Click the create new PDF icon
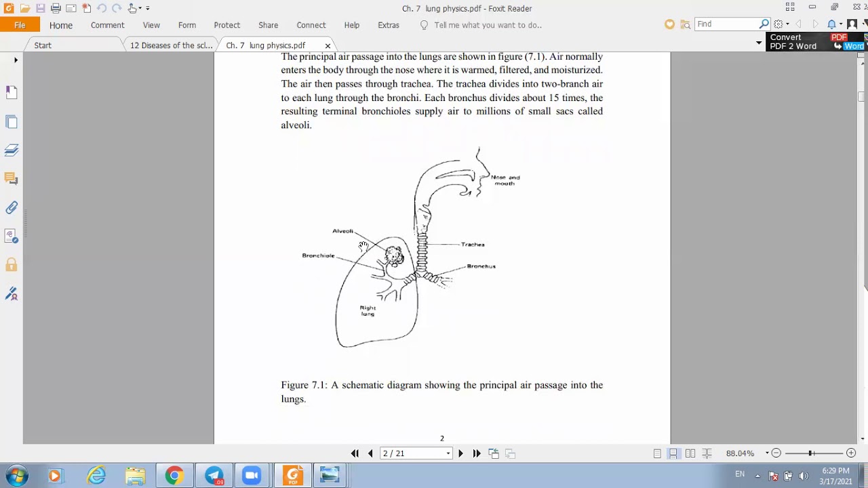 tap(86, 8)
